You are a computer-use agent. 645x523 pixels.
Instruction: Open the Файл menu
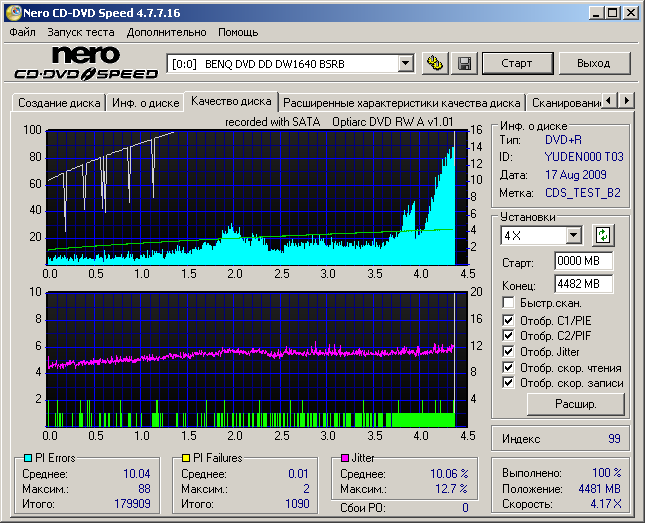click(22, 32)
